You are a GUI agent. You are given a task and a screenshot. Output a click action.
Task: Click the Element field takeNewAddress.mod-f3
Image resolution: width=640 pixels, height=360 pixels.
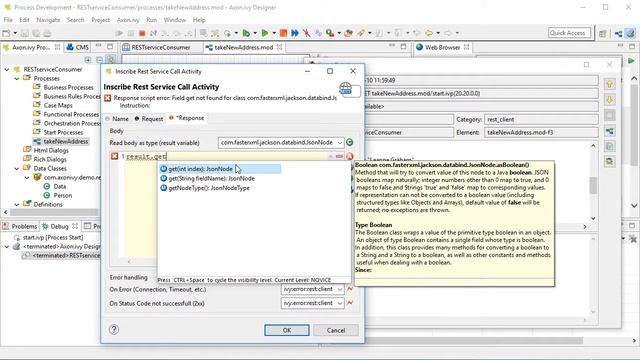[541, 133]
